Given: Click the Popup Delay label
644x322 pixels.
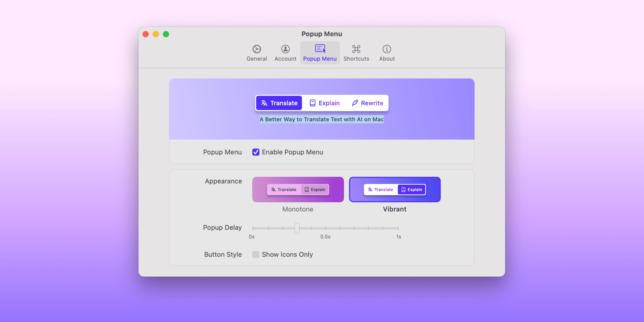Looking at the screenshot, I should tap(222, 228).
